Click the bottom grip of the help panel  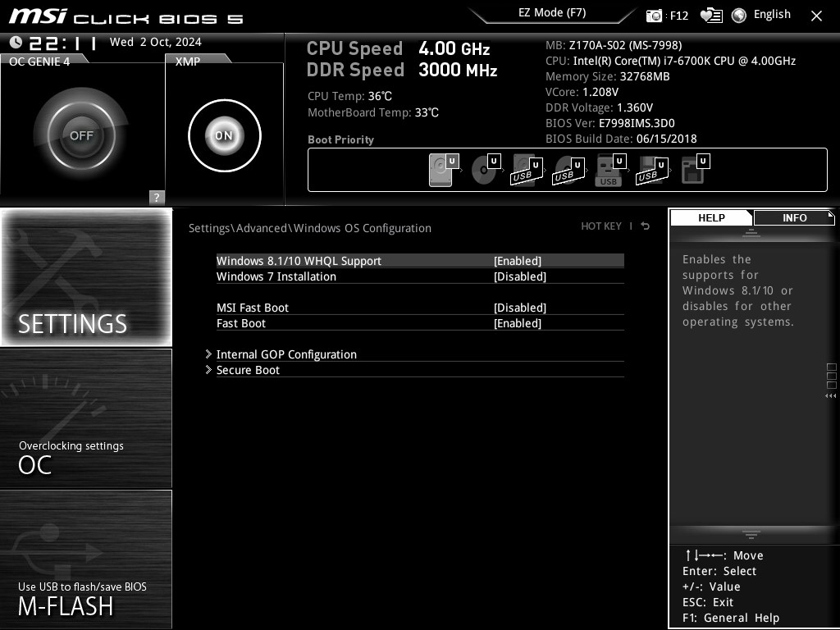[751, 534]
